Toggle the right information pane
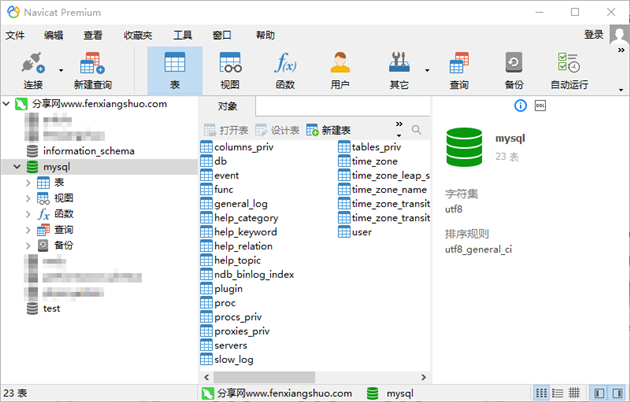Image resolution: width=630 pixels, height=402 pixels. [x=617, y=393]
